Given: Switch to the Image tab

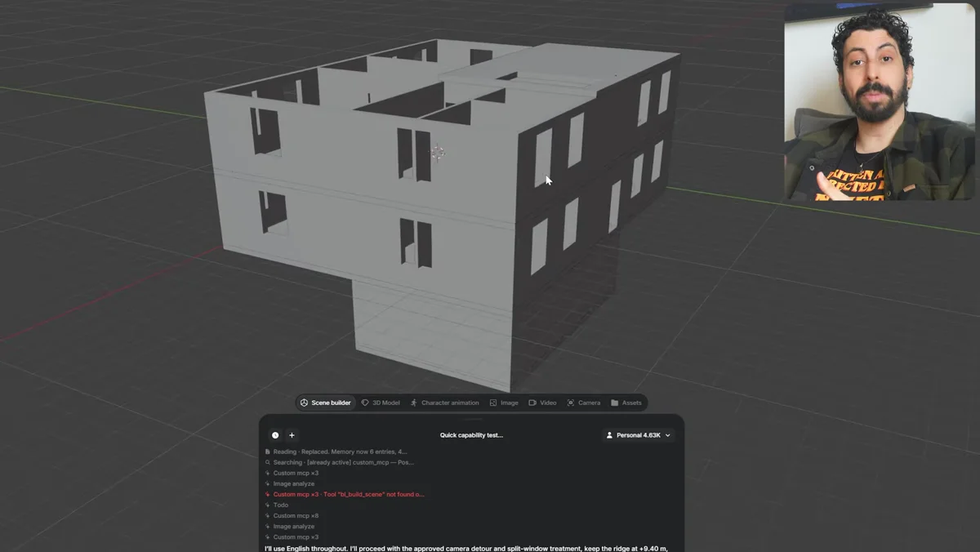Looking at the screenshot, I should tap(504, 403).
